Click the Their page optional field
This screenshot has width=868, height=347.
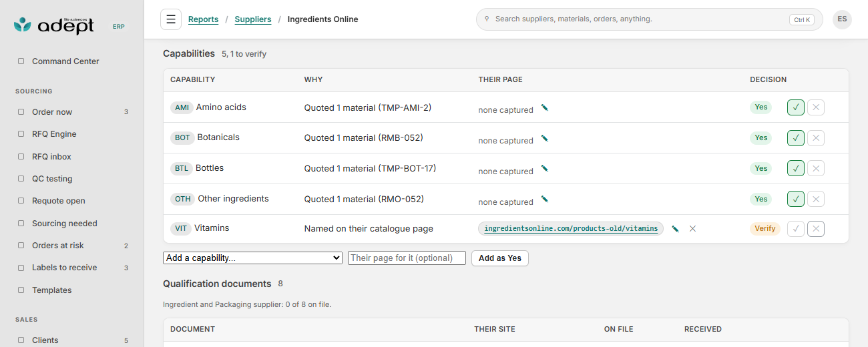tap(407, 258)
